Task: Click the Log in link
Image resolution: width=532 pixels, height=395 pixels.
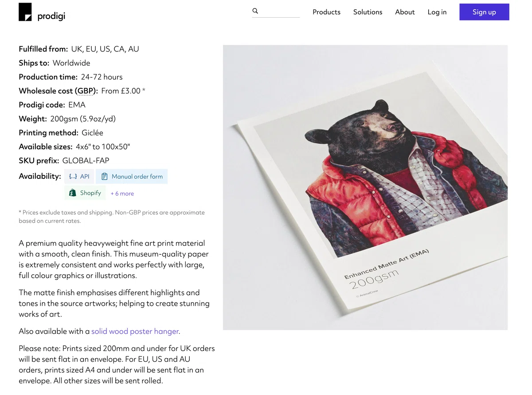Action: pyautogui.click(x=437, y=12)
